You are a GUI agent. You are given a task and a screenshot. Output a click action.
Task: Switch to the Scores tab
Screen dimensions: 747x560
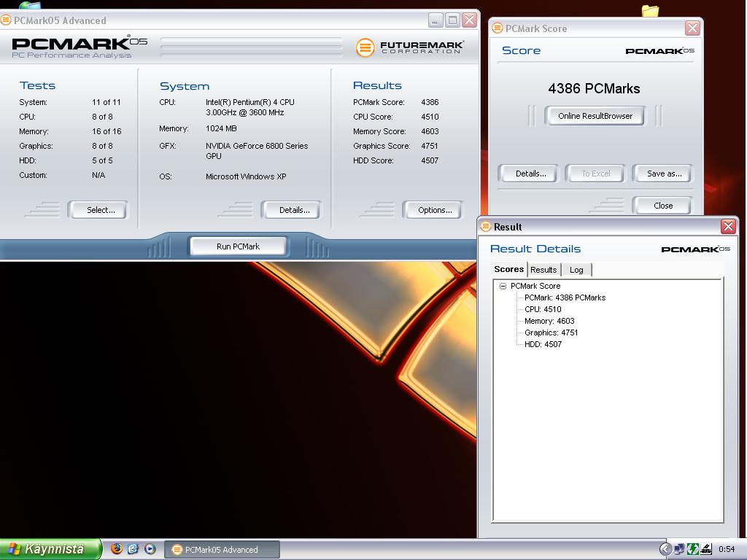(x=508, y=269)
